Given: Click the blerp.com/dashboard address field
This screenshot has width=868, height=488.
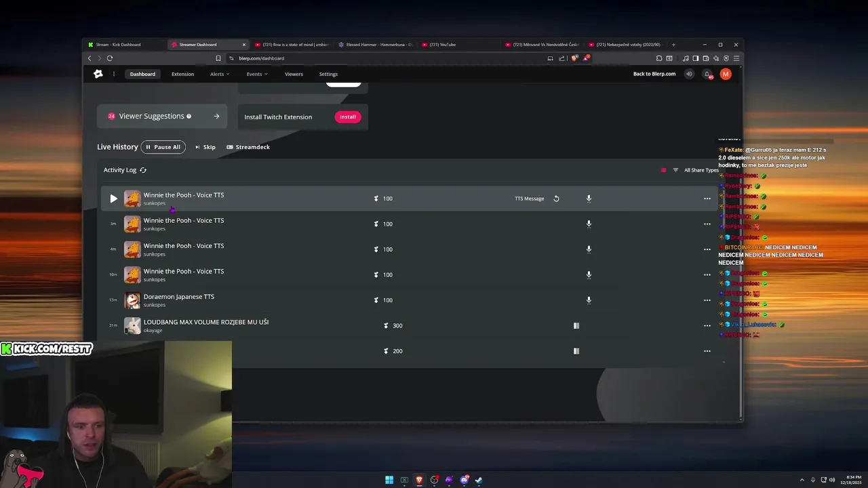Looking at the screenshot, I should [387, 58].
